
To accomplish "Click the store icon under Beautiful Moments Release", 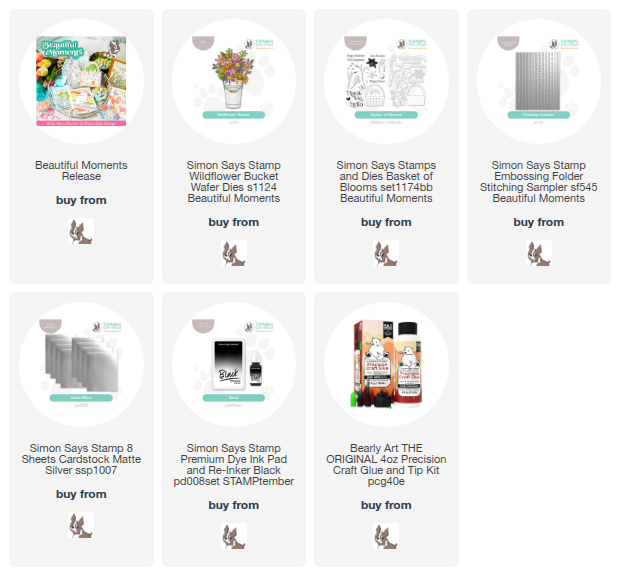I will pyautogui.click(x=81, y=231).
